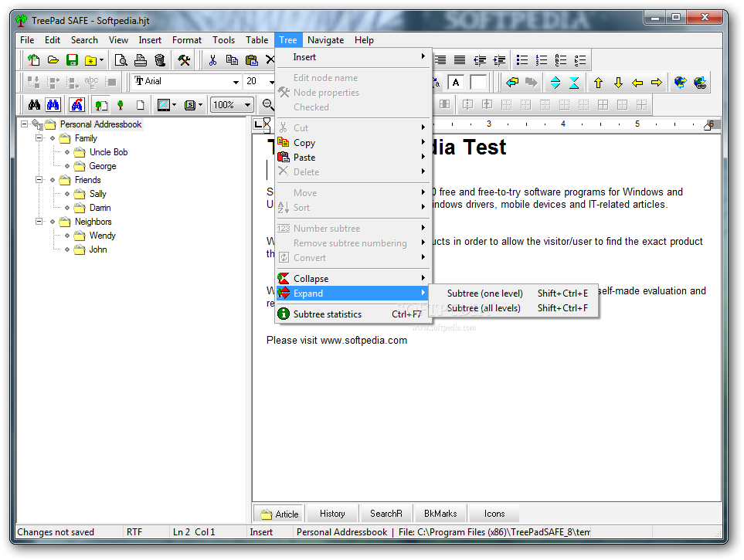Viewport: 744px width, 560px height.
Task: Click the decrease indent icon
Action: pos(480,60)
